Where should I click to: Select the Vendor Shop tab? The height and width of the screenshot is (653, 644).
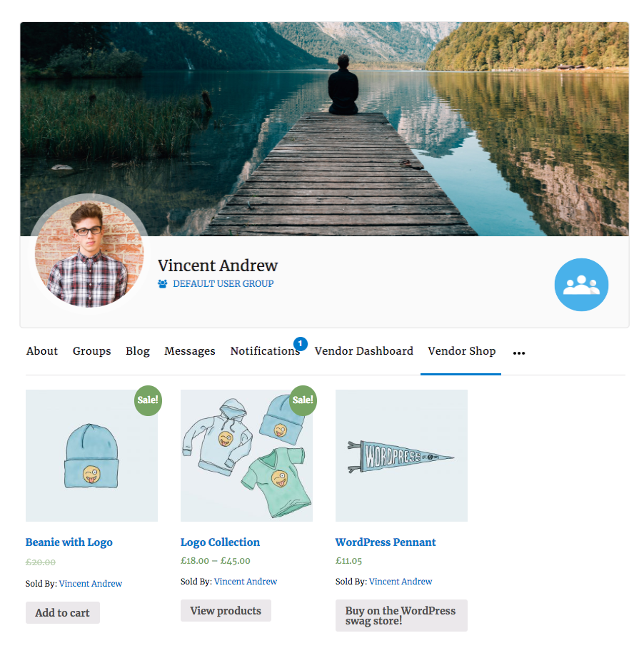[461, 351]
